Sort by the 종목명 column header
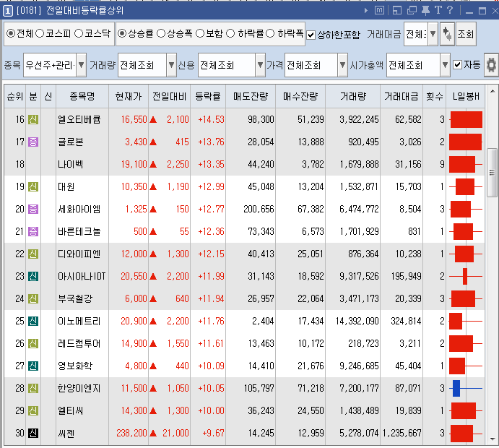The width and height of the screenshot is (499, 448). pyautogui.click(x=82, y=96)
